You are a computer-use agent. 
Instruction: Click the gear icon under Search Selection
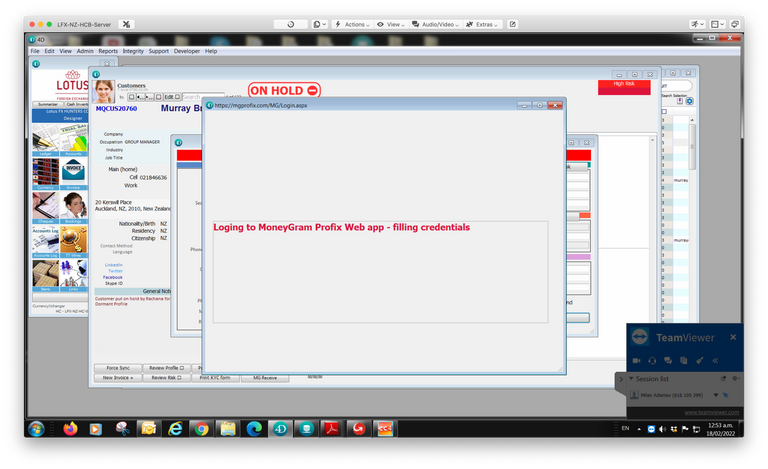tap(690, 101)
